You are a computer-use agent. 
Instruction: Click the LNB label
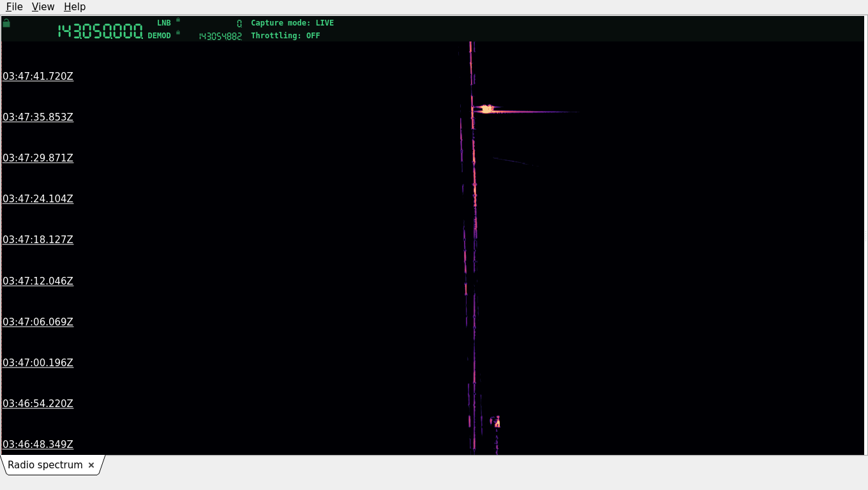[x=164, y=23]
